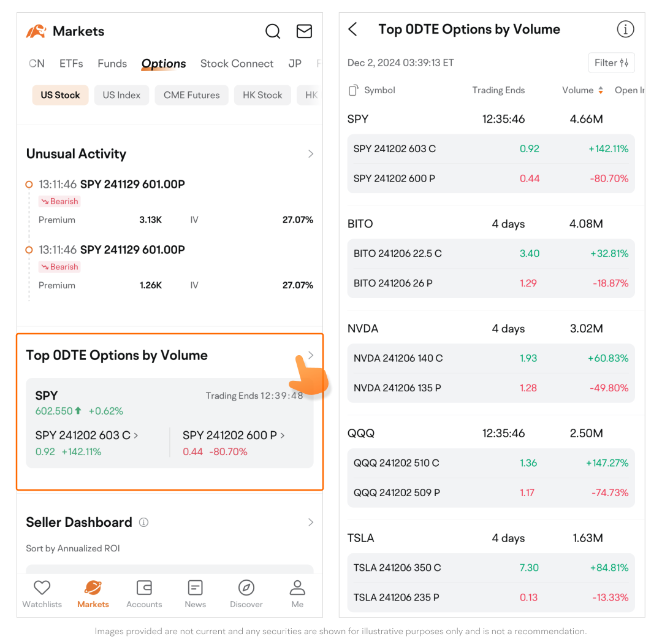Open the Me profile icon
Image resolution: width=662 pixels, height=644 pixels.
coord(297,588)
